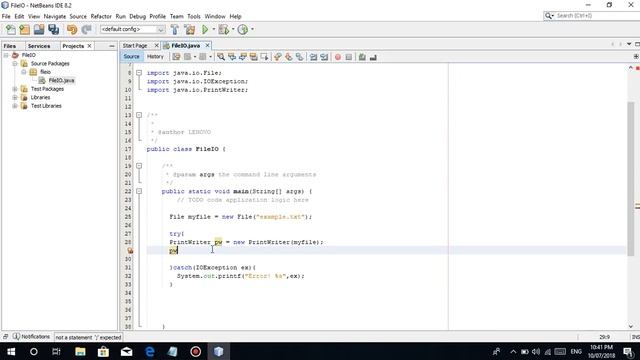Click the Search (Ctrl+I) field
Screen dimensions: 640x360
pyautogui.click(x=592, y=16)
